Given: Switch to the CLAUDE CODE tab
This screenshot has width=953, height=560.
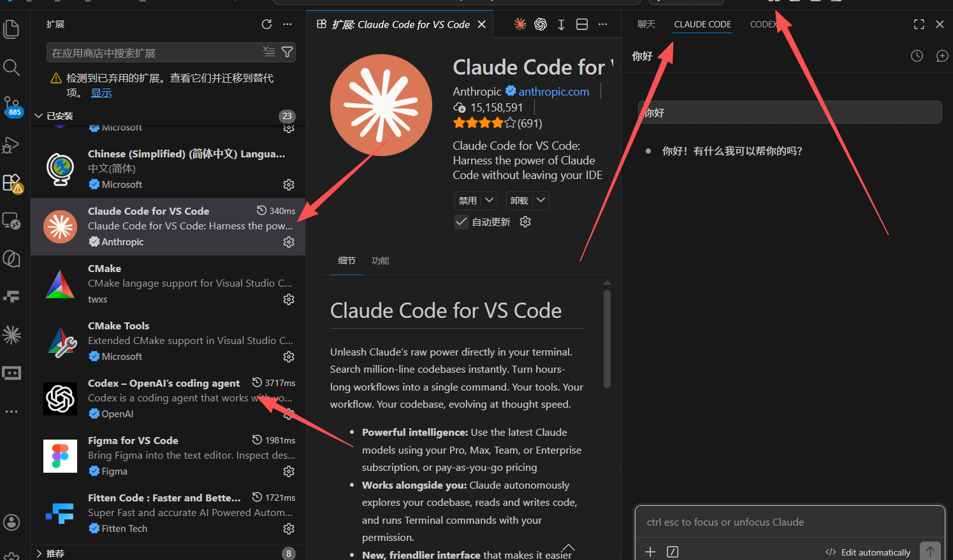Looking at the screenshot, I should 702,24.
